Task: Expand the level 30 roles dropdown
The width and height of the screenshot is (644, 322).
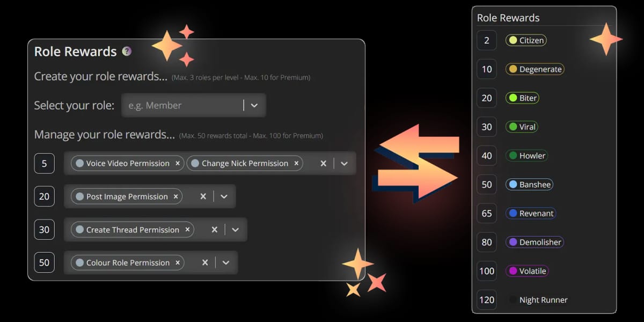Action: tap(235, 230)
